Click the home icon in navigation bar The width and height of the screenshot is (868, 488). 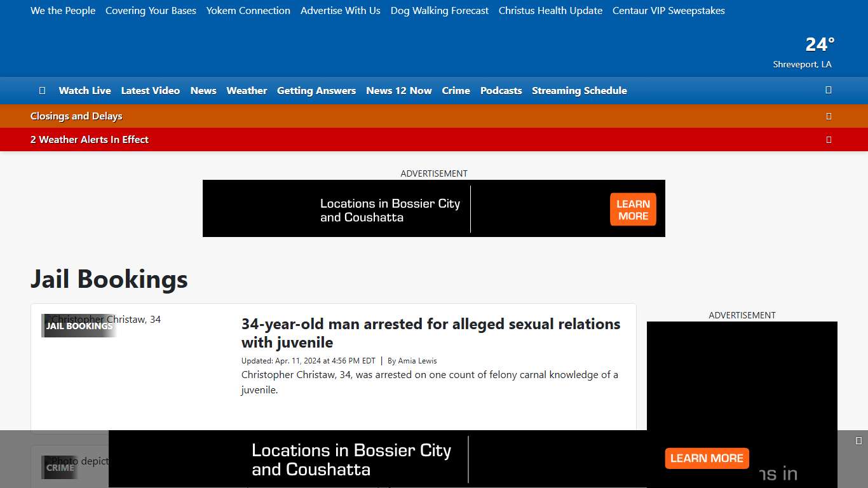click(x=42, y=90)
